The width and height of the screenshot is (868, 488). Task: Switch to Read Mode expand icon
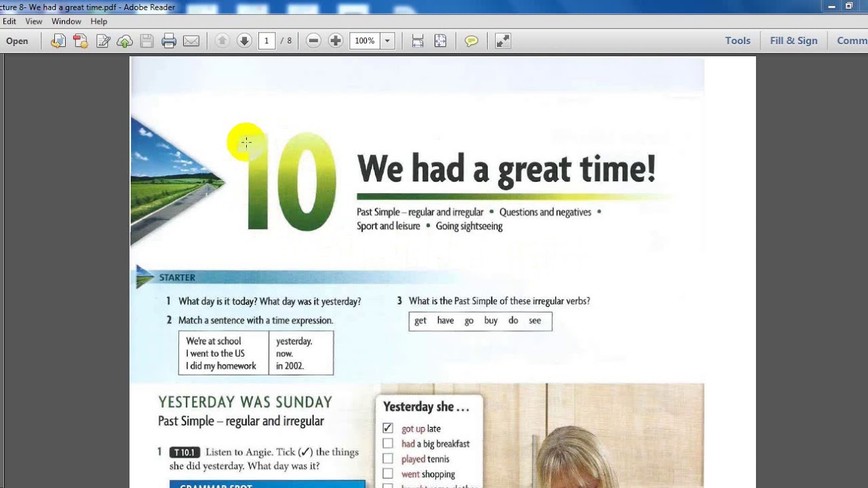(502, 41)
